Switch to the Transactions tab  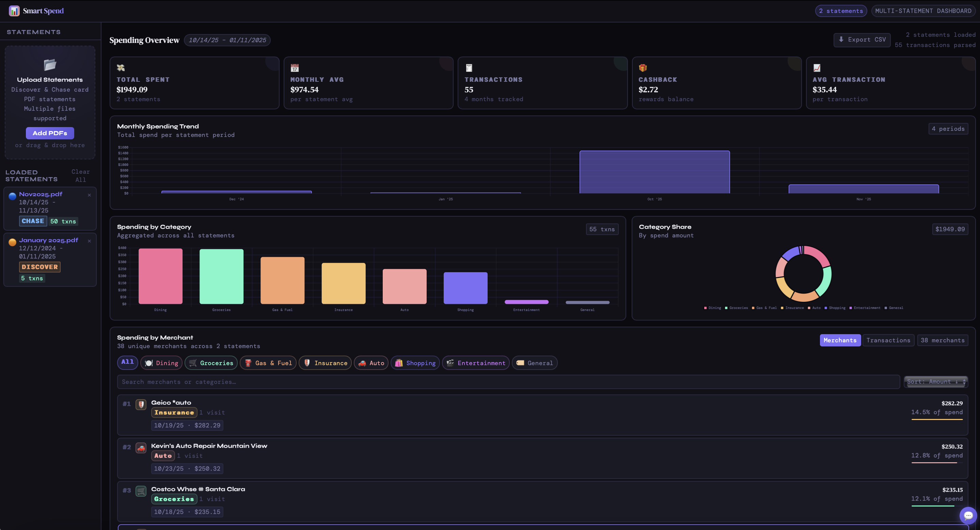pos(888,341)
